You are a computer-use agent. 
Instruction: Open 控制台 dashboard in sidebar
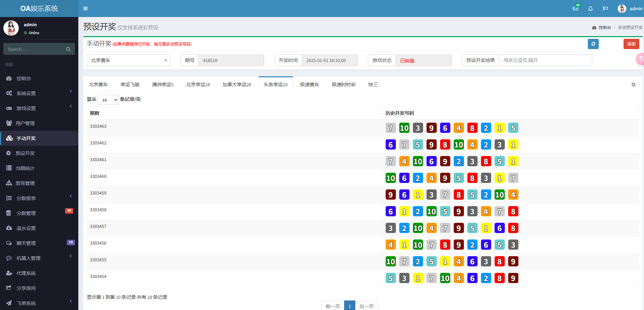coord(24,78)
